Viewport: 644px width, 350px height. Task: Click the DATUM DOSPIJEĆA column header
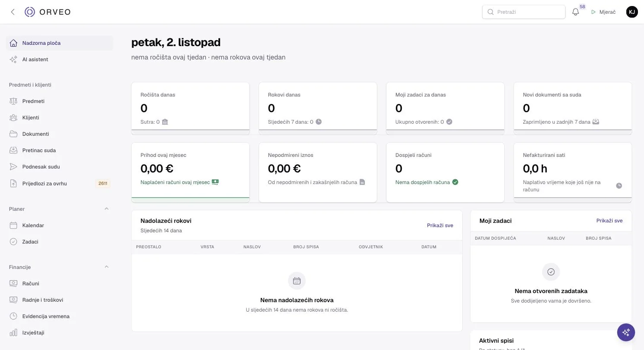coord(495,238)
